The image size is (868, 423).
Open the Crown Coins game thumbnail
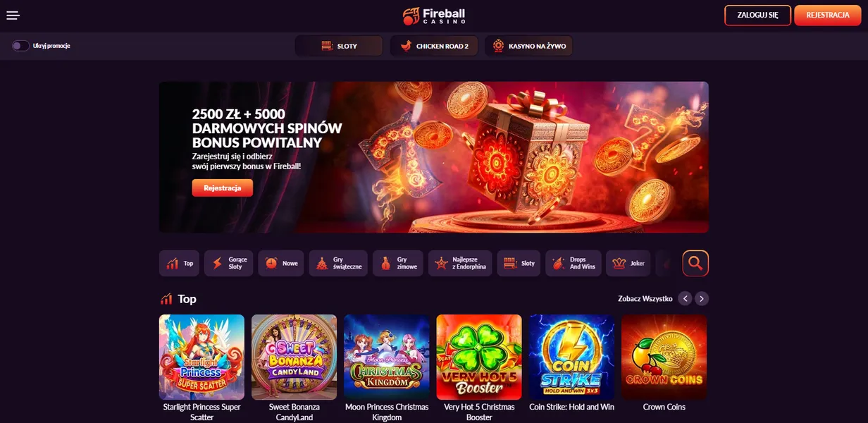[664, 357]
